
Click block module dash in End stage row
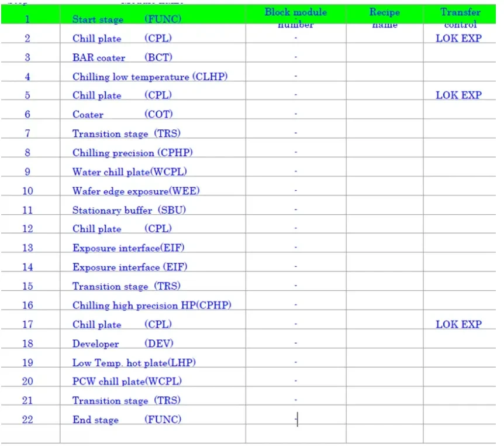tap(296, 419)
